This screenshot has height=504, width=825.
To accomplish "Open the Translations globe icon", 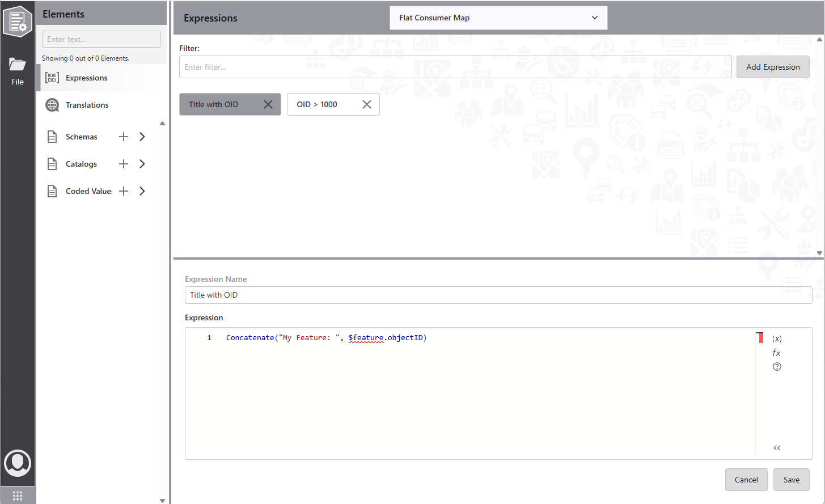I will (52, 104).
